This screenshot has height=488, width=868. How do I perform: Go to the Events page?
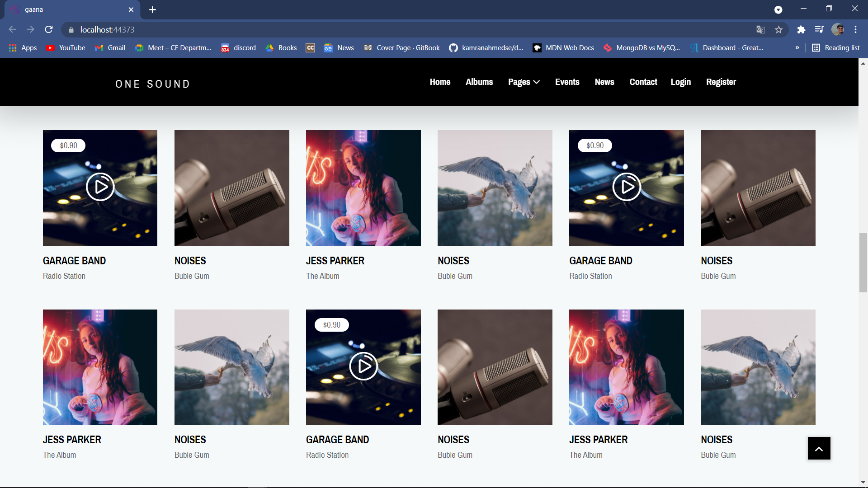567,82
